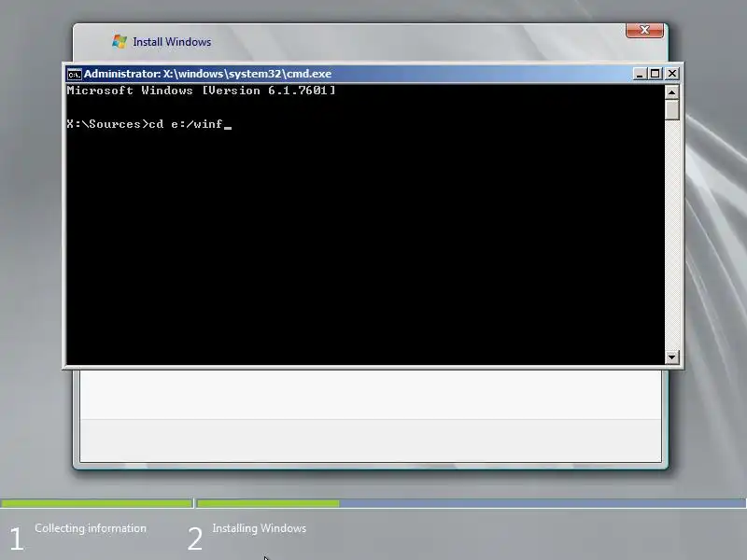
Task: Close the Administrator cmd.exe window
Action: (671, 74)
